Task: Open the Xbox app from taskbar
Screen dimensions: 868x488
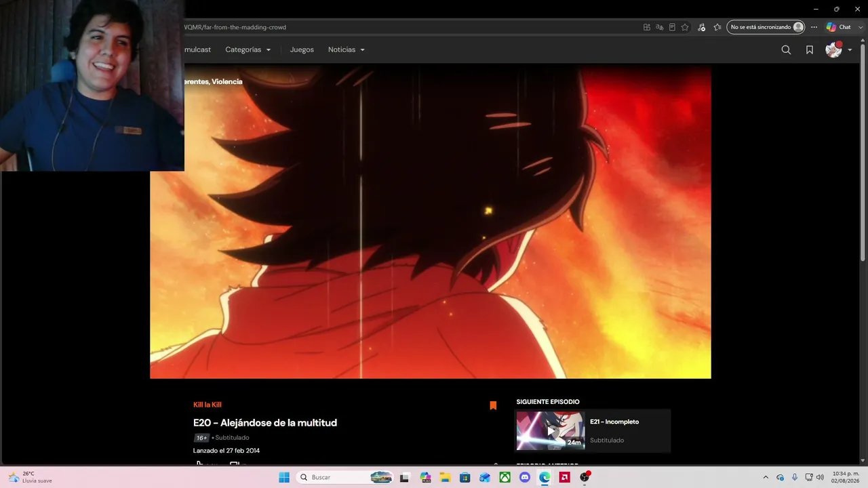Action: (505, 477)
